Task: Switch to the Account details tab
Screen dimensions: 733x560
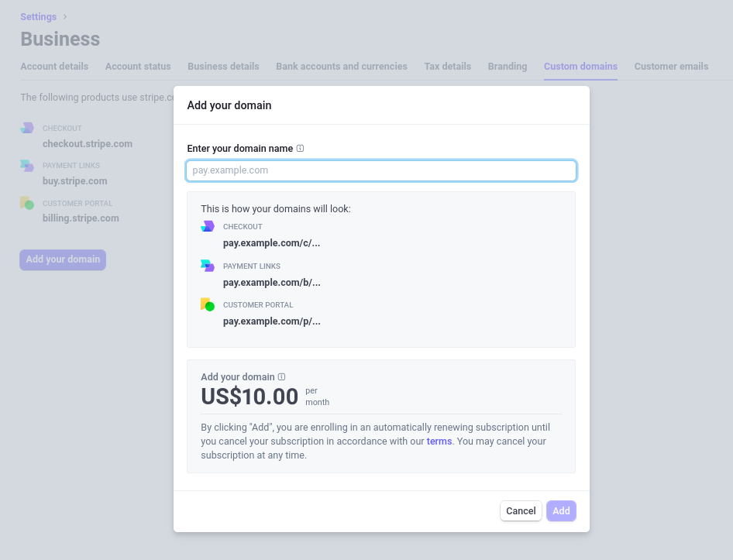Action: coord(54,67)
